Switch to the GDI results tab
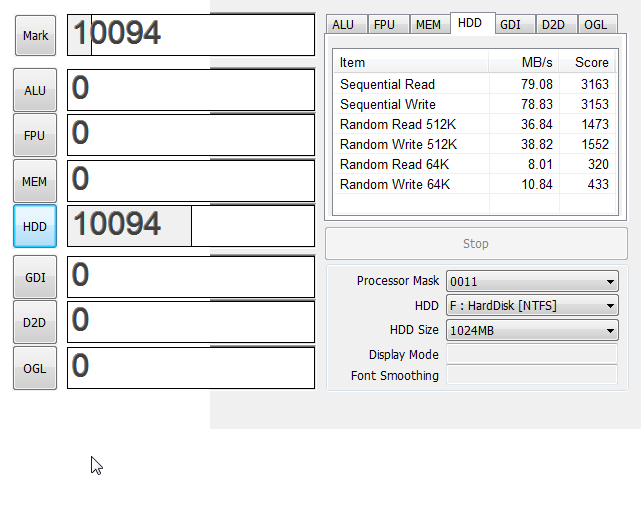This screenshot has height=515, width=641. pos(515,25)
